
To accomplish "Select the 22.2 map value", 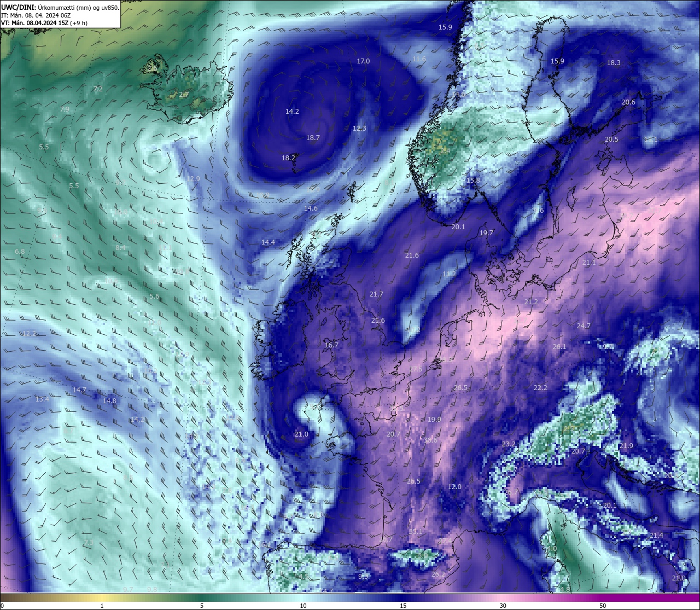I will pyautogui.click(x=540, y=388).
